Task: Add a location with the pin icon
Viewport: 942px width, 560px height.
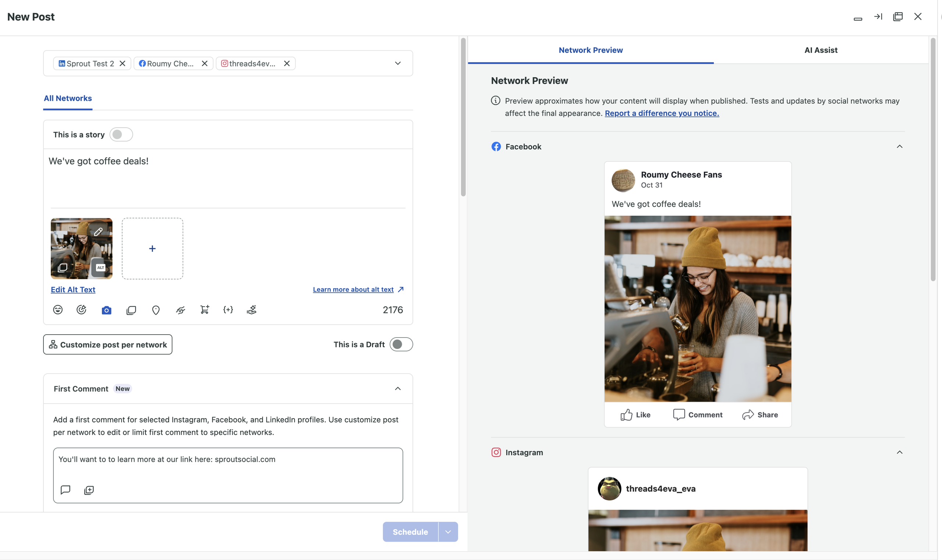Action: coord(156,310)
